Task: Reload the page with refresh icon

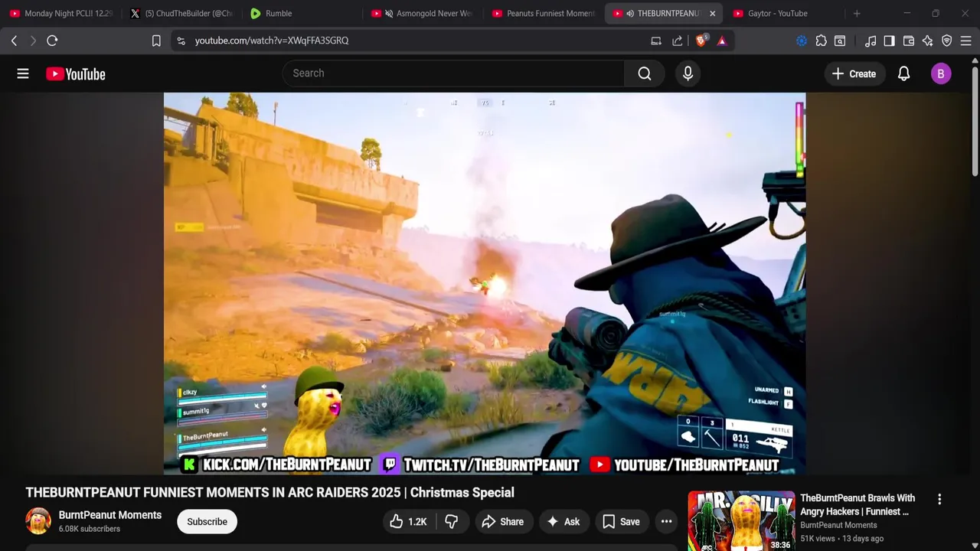Action: (x=52, y=41)
